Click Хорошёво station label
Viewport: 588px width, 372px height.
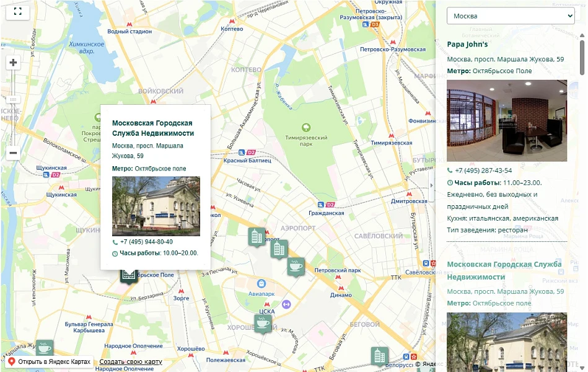[191, 348]
